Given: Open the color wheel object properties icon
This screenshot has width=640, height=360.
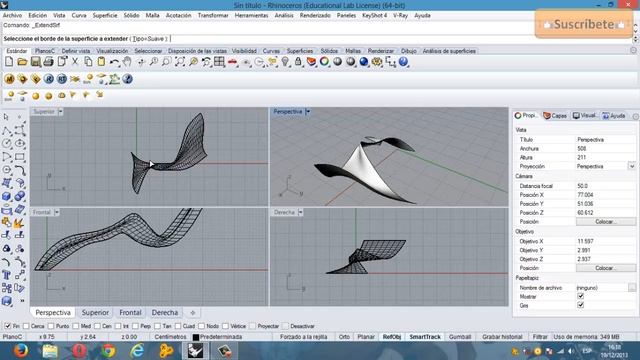Looking at the screenshot, I should 324,62.
